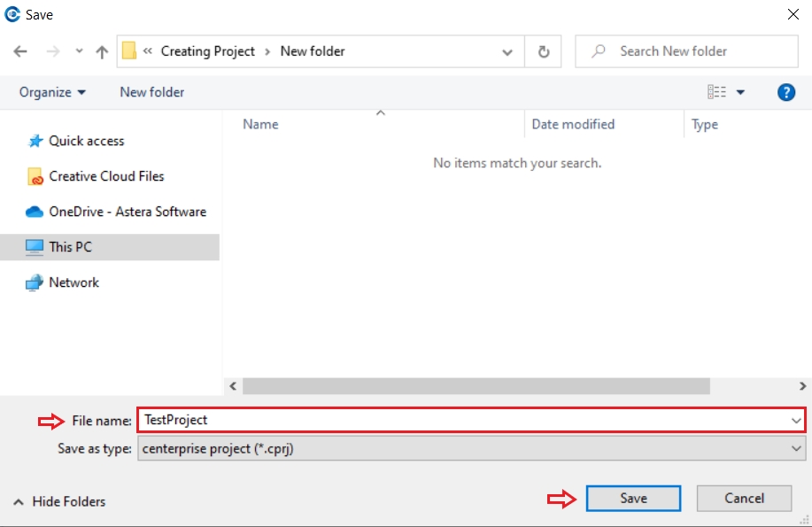The image size is (812, 527).
Task: Go up one folder level
Action: pos(102,51)
